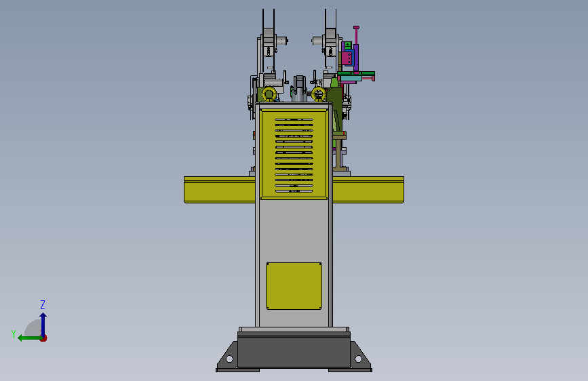
Task: Pick the left mounting hole on base foot
Action: pos(229,359)
